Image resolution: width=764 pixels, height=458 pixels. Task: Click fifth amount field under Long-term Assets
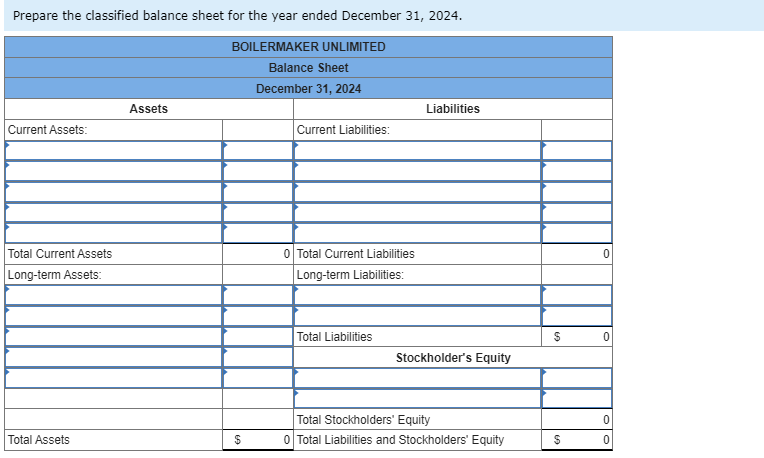[258, 378]
